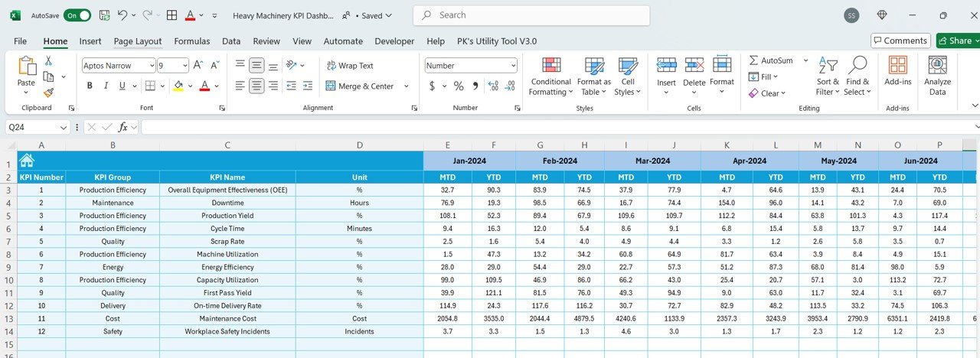Open Conditional Formatting menu
Viewport: 980px width, 358px height.
click(x=550, y=75)
